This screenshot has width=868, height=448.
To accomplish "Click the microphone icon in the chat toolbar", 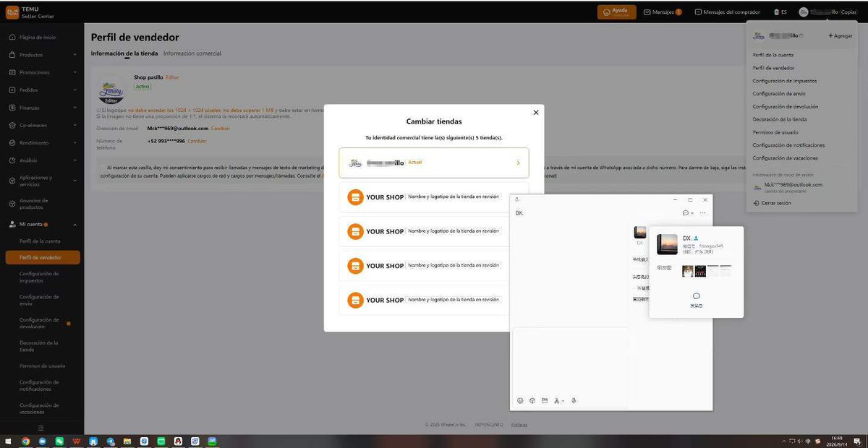I will 574,400.
